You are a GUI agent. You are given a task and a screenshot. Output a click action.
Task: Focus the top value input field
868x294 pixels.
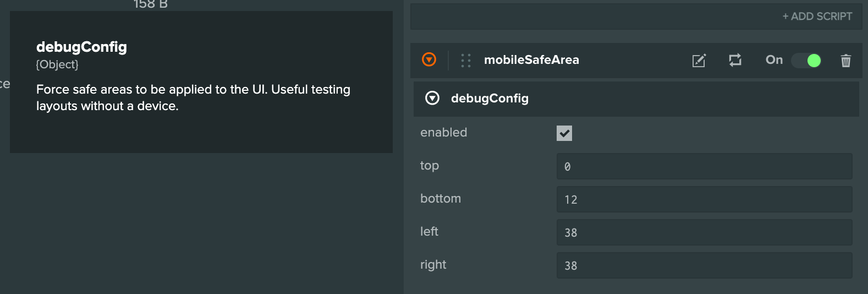click(x=704, y=166)
